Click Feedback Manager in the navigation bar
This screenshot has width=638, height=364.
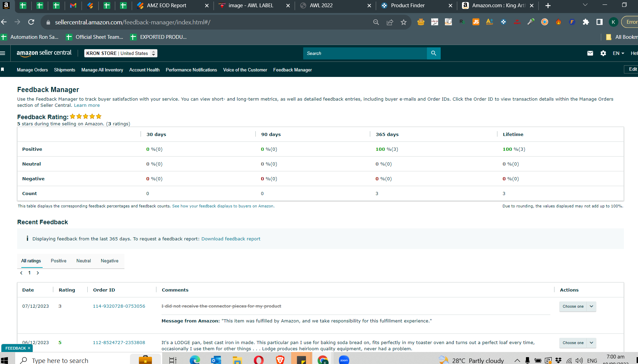[293, 70]
